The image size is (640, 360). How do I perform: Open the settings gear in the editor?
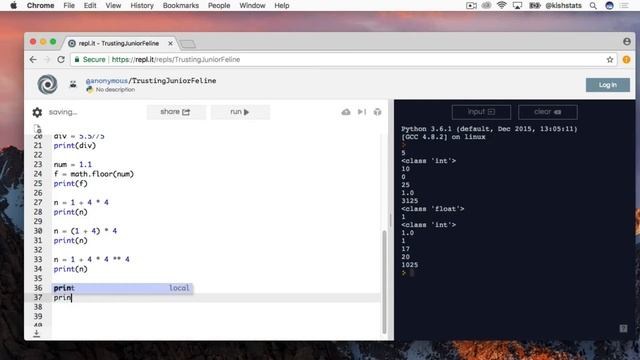37,112
